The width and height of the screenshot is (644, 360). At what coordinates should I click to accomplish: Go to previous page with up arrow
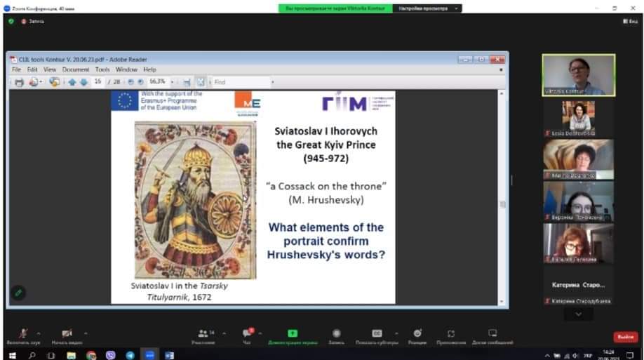[72, 82]
